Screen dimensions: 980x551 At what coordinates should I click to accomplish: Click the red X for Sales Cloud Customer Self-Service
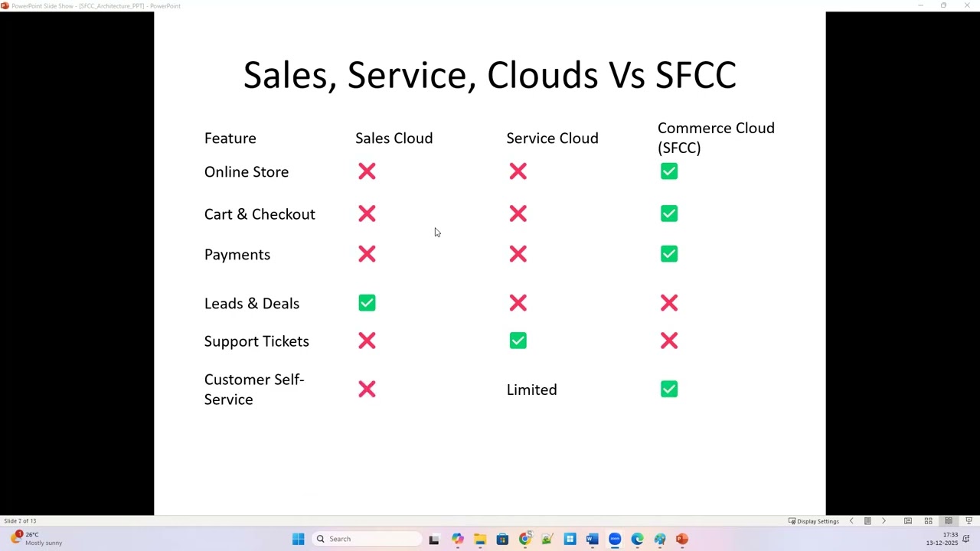(367, 390)
